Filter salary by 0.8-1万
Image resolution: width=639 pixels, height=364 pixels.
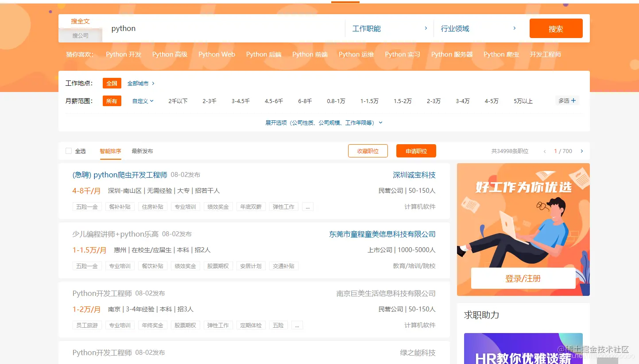[336, 101]
